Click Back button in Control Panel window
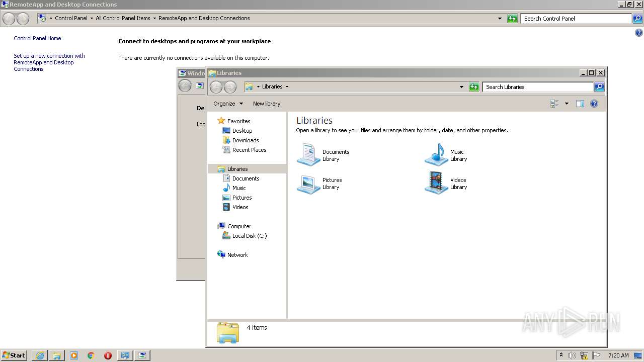 [9, 19]
